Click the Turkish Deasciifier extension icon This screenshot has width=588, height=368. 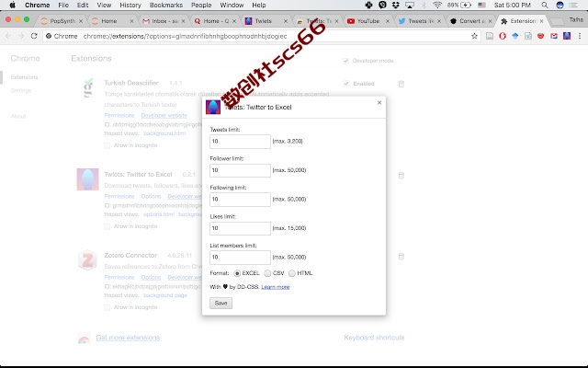click(88, 87)
